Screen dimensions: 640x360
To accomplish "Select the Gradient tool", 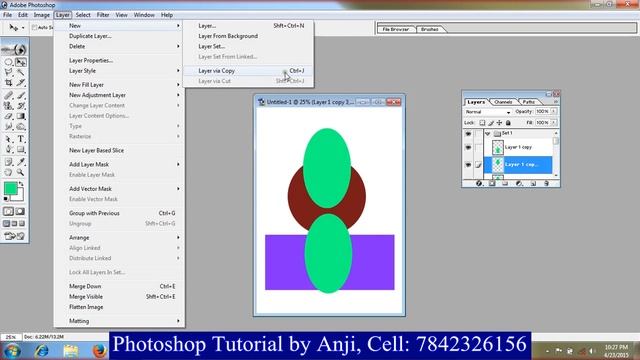I will (20, 116).
